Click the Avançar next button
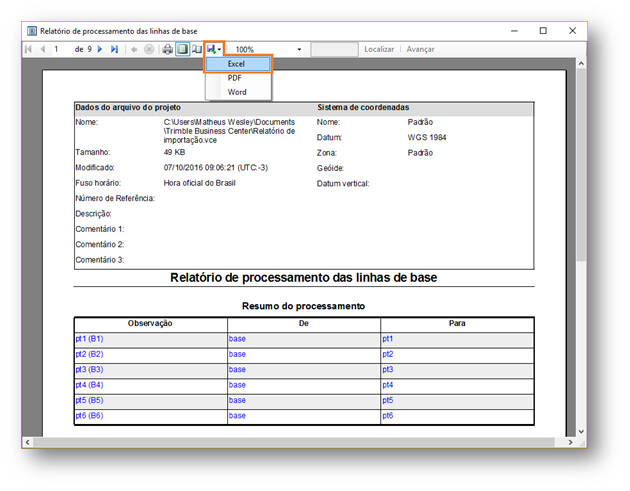 420,49
